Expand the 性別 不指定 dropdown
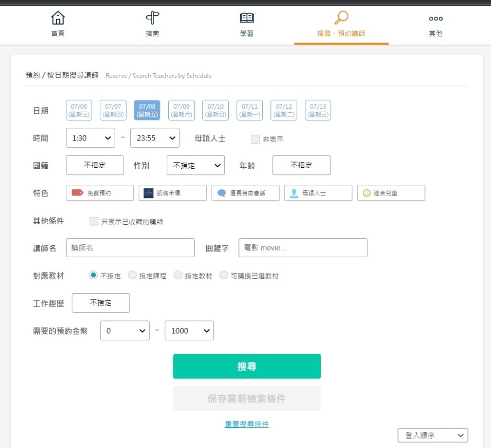This screenshot has height=448, width=491. coord(196,165)
